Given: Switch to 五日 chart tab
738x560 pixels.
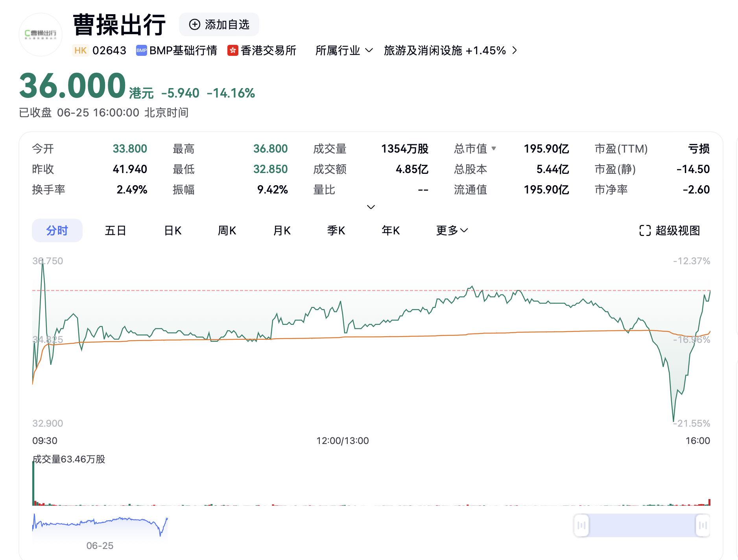Looking at the screenshot, I should tap(115, 230).
